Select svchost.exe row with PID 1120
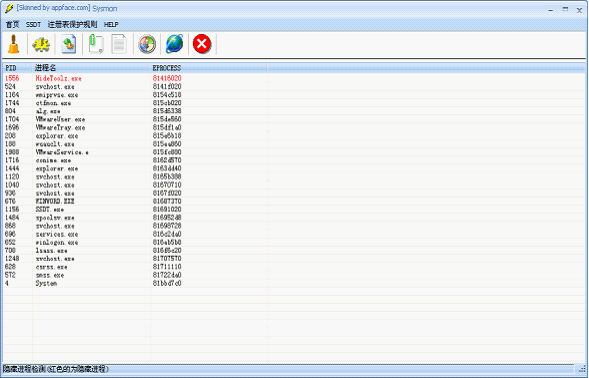589x378 pixels. point(294,177)
